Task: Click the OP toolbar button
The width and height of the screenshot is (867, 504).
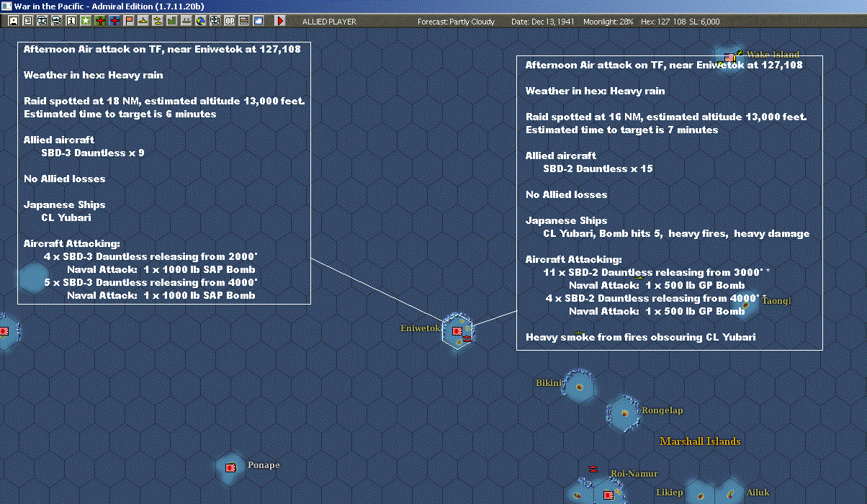Action: pyautogui.click(x=229, y=21)
